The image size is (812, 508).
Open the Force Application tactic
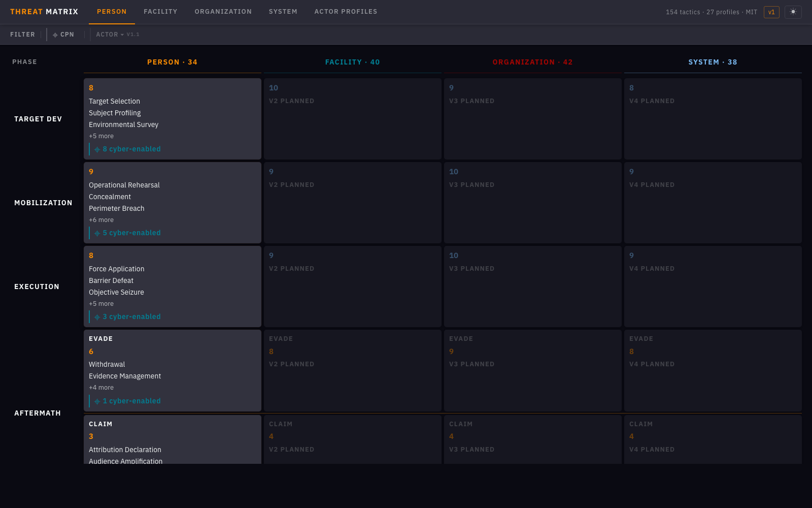click(x=117, y=269)
